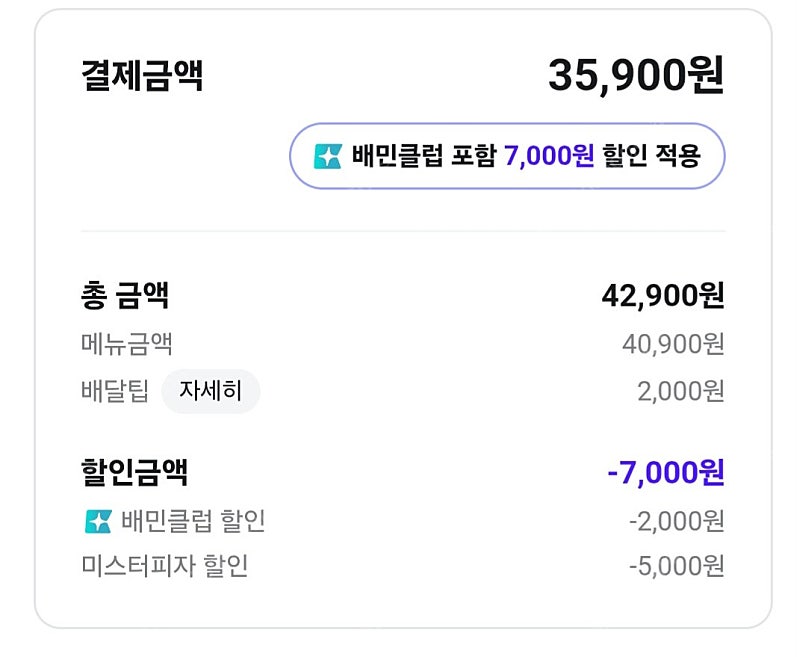The image size is (800, 657).
Task: Select the -5,000원 Mr. Pizza discount value
Action: pyautogui.click(x=677, y=566)
